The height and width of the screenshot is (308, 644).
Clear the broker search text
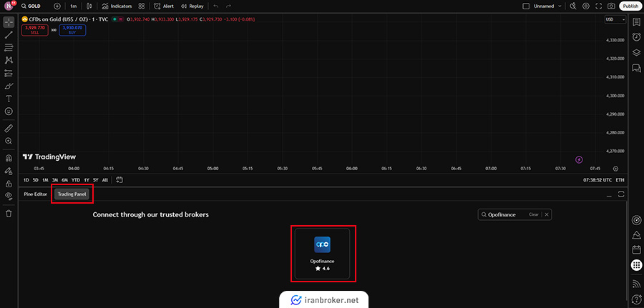coord(533,214)
